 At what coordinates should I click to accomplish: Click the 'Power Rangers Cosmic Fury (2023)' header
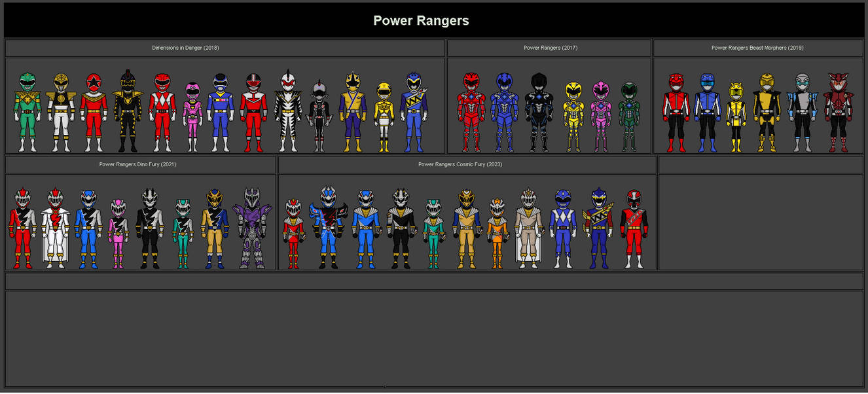point(460,164)
